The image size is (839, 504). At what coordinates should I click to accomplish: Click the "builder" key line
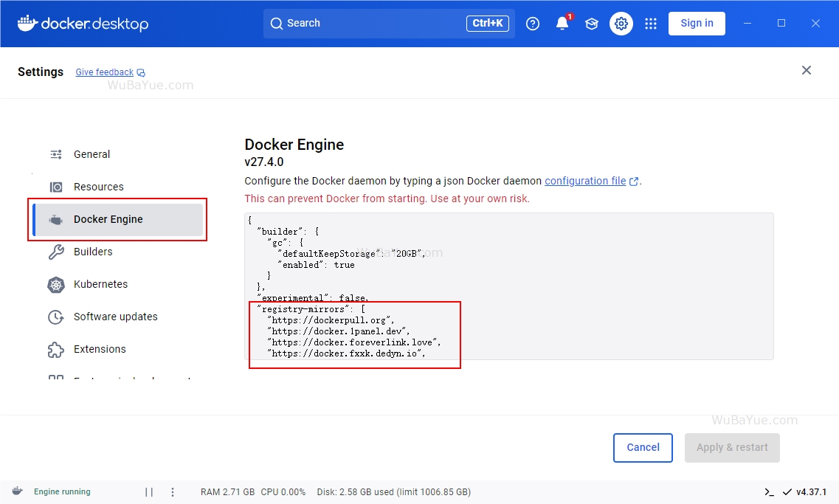[288, 232]
